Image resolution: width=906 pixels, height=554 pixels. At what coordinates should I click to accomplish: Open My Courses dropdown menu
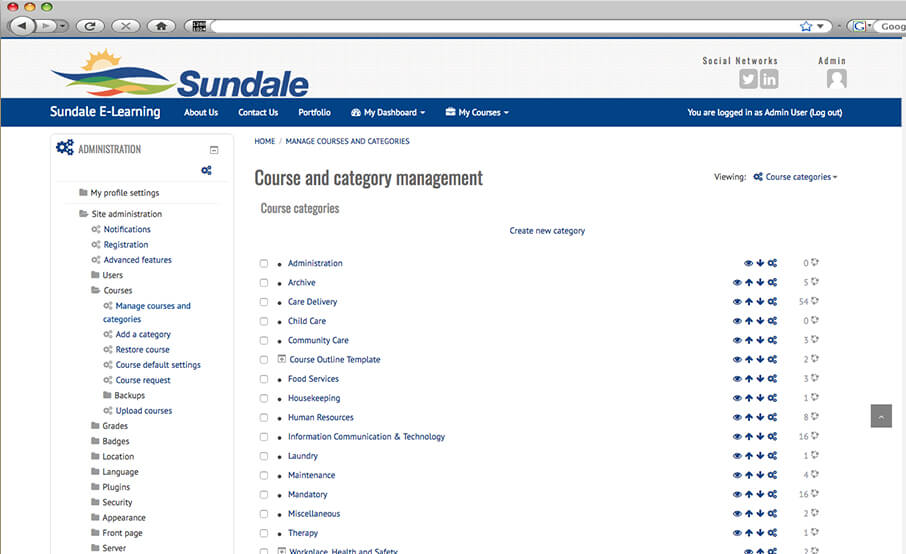click(x=477, y=113)
